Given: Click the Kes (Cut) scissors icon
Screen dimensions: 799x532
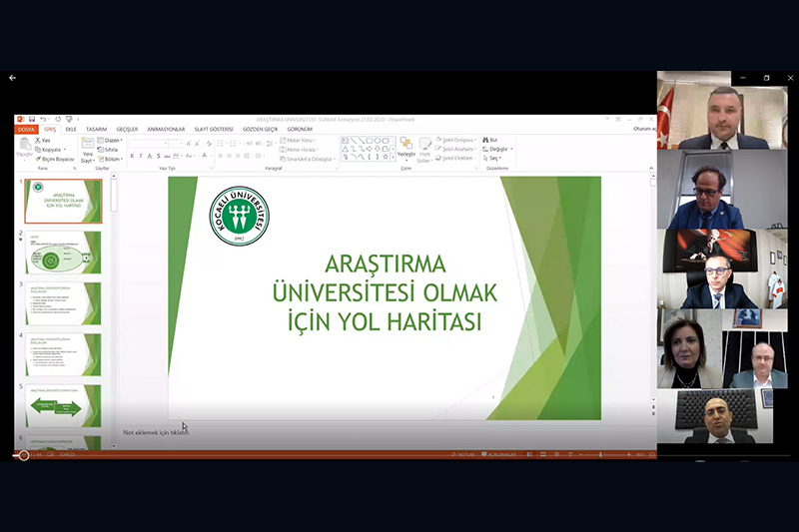Looking at the screenshot, I should click(x=45, y=140).
